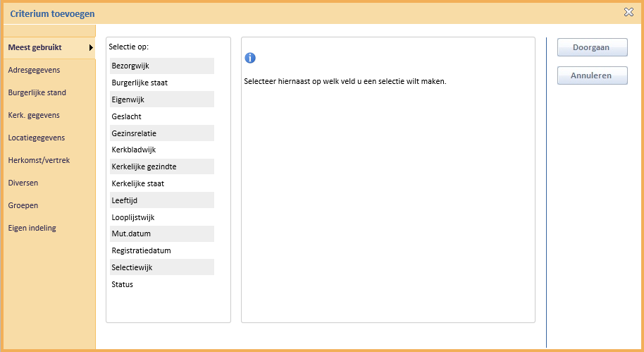Choose Burgerlijke staat from list
This screenshot has height=352, width=644.
tap(162, 83)
